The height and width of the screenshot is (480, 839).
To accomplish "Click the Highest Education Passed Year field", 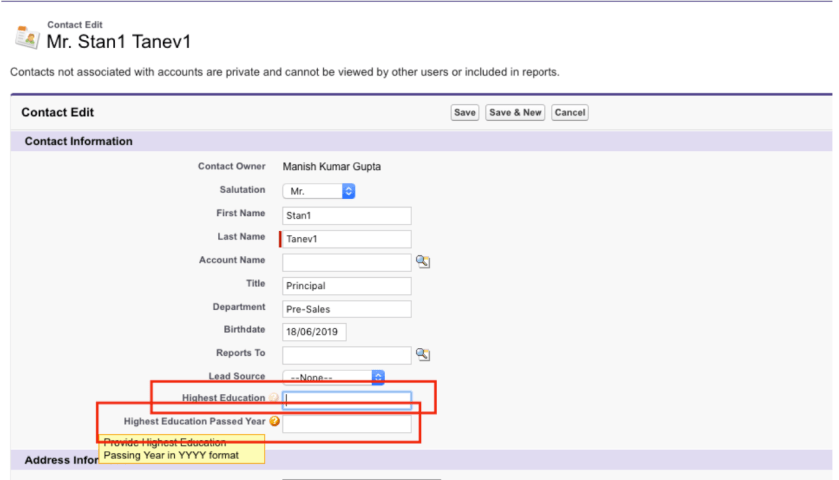I will pyautogui.click(x=346, y=424).
